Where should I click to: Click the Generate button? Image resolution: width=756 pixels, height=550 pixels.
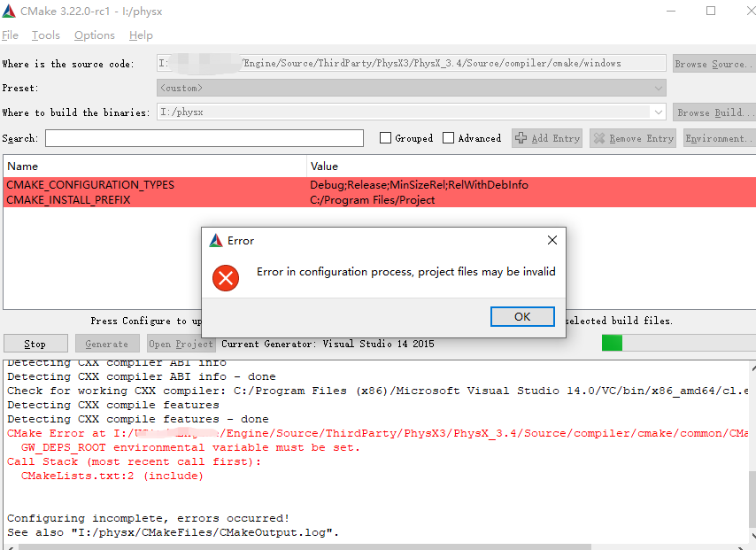(106, 344)
